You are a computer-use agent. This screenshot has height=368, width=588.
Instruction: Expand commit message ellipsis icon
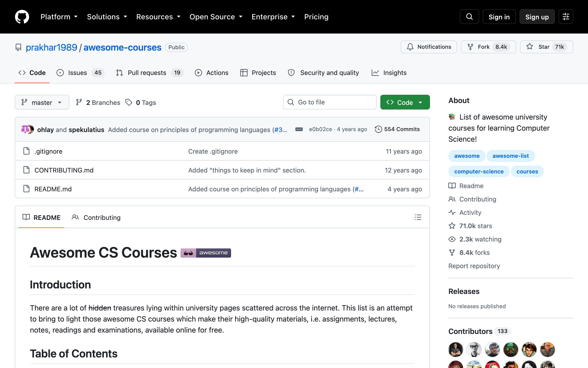click(x=299, y=129)
